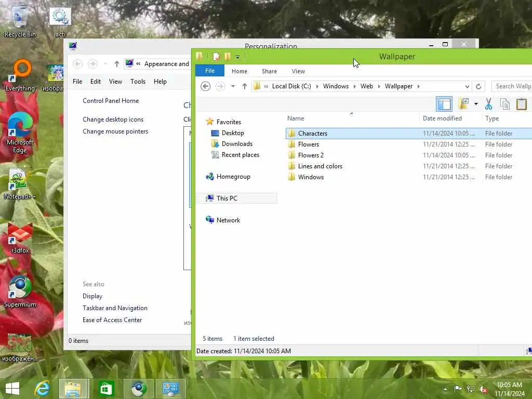Click the muted volume icon in system tray
532x399 pixels.
point(483,389)
